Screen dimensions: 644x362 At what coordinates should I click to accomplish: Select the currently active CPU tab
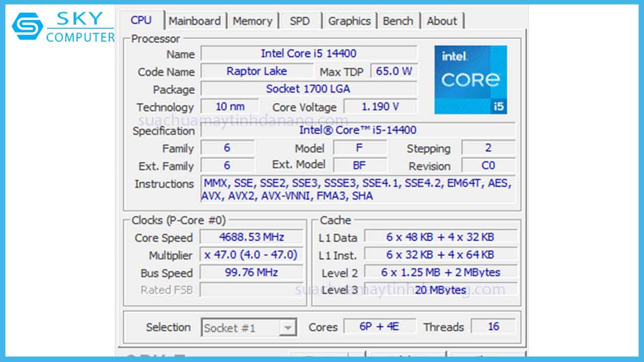141,21
